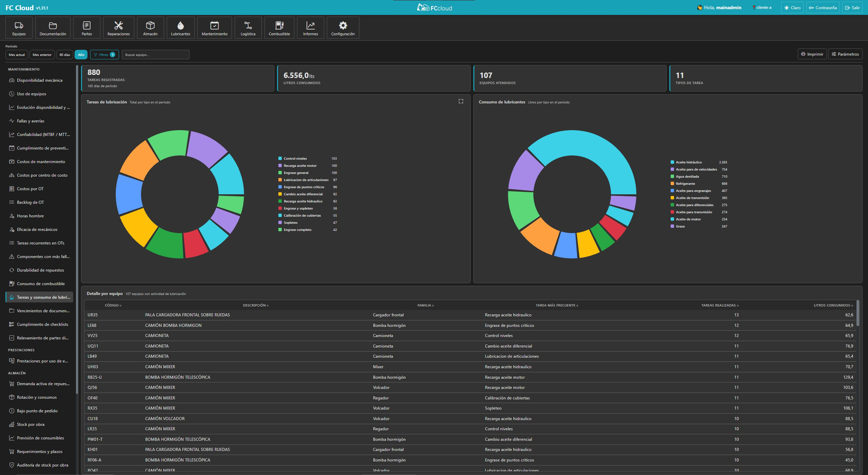Screen dimensions: 868x475
Task: Select the Mes actual period
Action: coord(17,55)
